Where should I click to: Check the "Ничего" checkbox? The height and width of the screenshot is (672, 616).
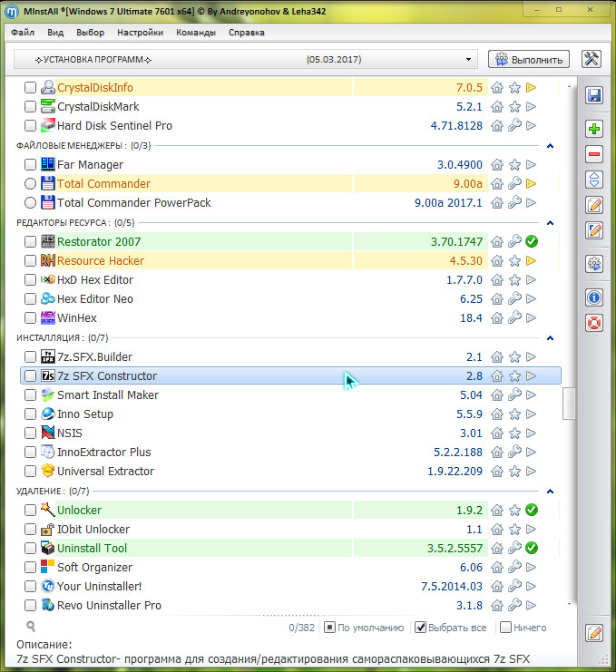click(504, 628)
